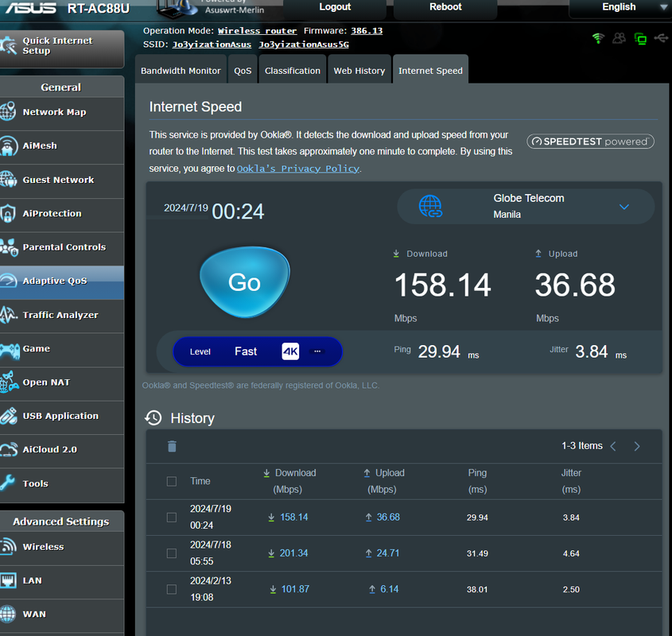Image resolution: width=672 pixels, height=636 pixels.
Task: Open the WAN globe icon
Action: click(x=8, y=614)
